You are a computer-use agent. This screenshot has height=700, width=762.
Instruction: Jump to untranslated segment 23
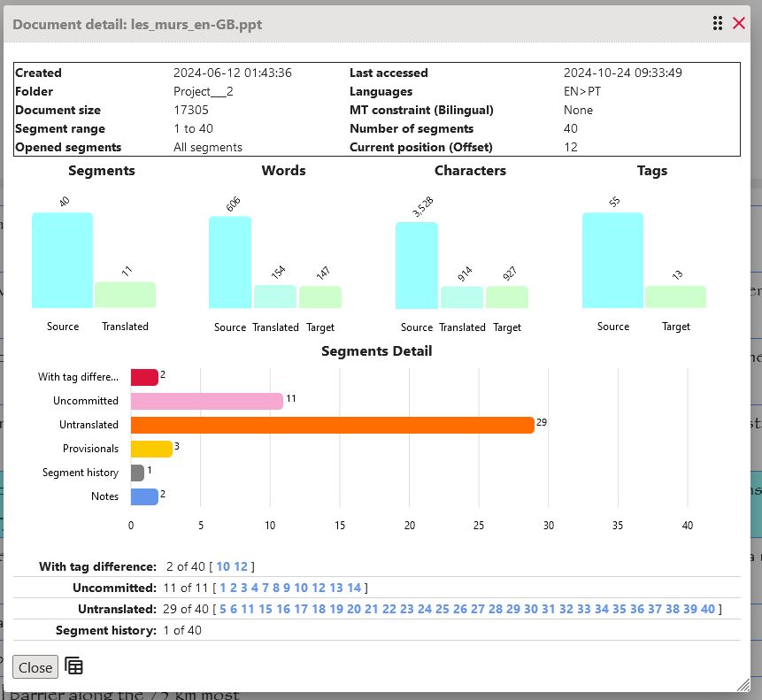pyautogui.click(x=407, y=609)
